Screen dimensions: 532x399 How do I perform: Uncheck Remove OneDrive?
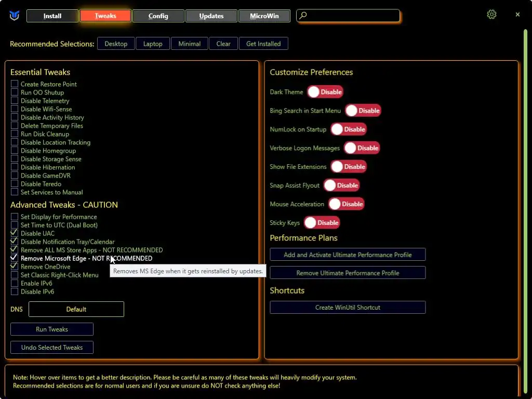pyautogui.click(x=14, y=267)
